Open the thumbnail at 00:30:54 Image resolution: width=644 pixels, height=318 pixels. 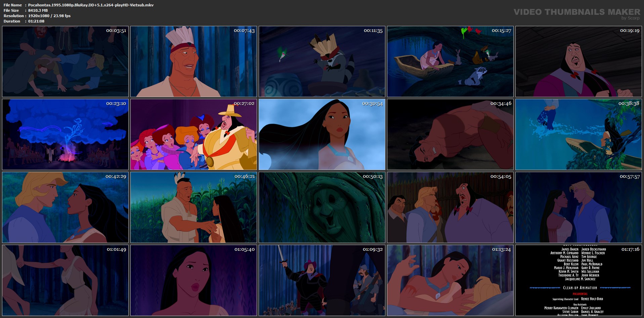pyautogui.click(x=322, y=134)
